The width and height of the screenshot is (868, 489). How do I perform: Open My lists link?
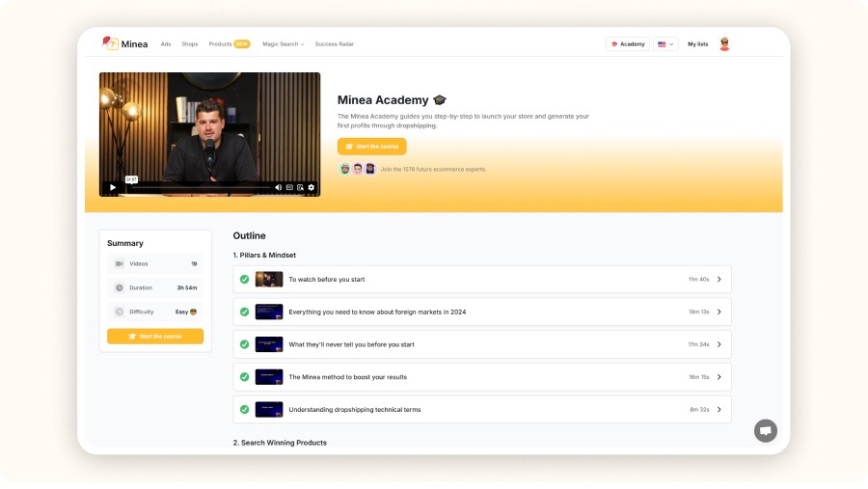tap(697, 43)
